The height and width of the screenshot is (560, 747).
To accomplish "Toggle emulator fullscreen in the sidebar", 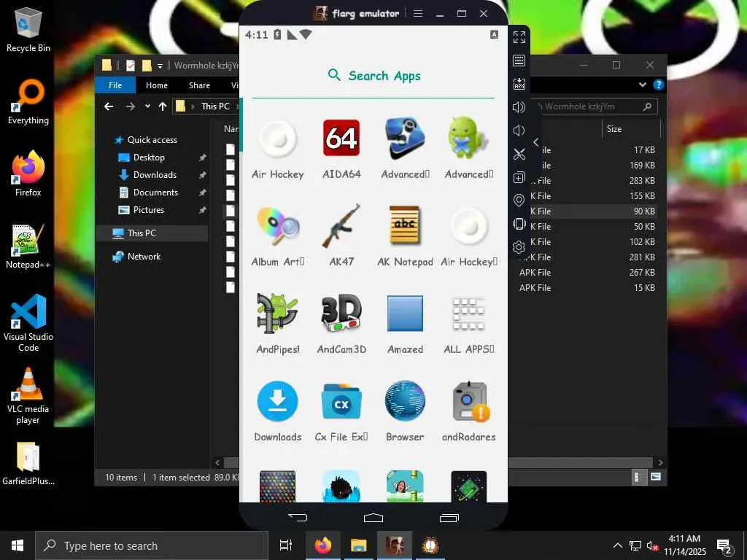I will click(519, 37).
